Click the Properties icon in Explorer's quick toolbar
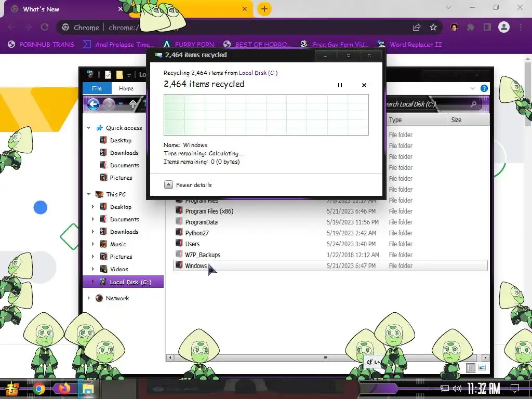Viewport: 532px width, 399px height. [108, 75]
